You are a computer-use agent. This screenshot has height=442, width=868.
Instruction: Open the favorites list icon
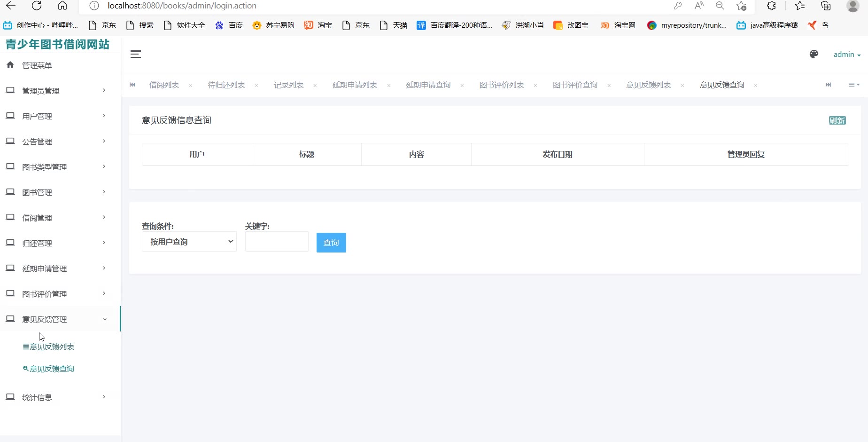point(800,6)
